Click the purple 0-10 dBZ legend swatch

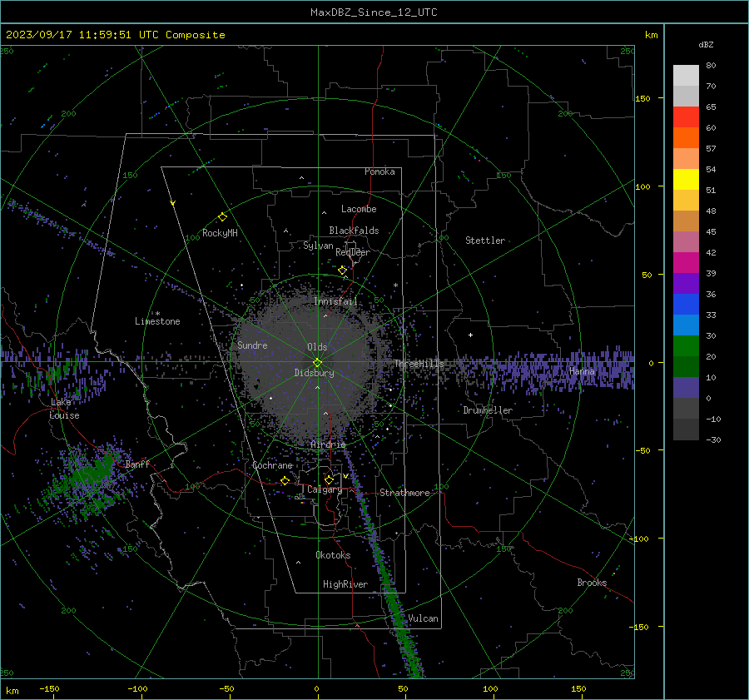[686, 388]
